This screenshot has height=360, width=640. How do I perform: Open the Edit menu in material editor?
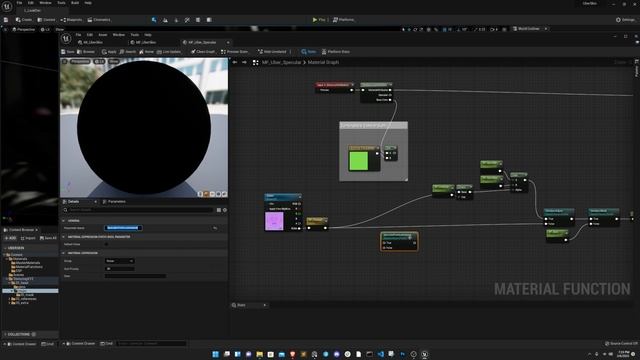pos(90,35)
